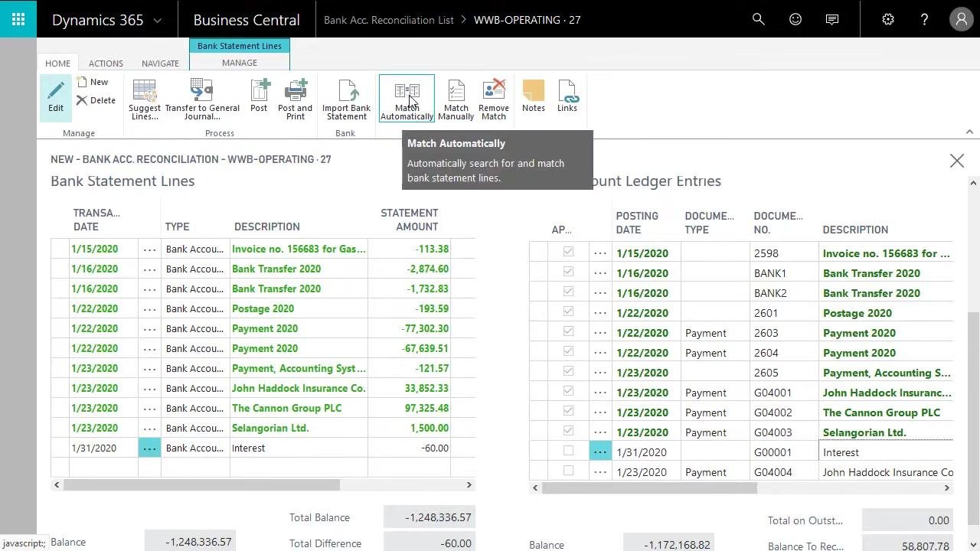980x551 pixels.
Task: Open John Haddock Insurance Co. statement line
Action: click(299, 388)
